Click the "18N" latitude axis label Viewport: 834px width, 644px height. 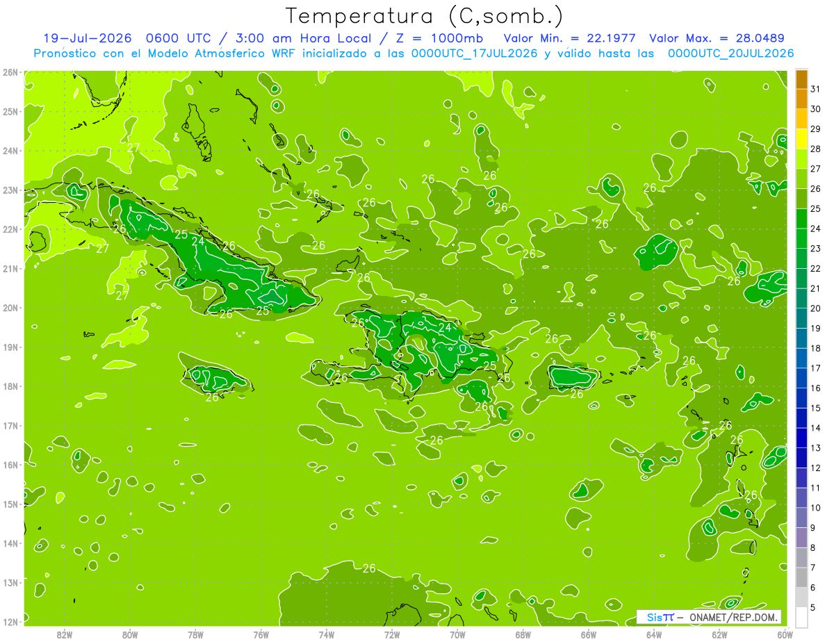(10, 386)
